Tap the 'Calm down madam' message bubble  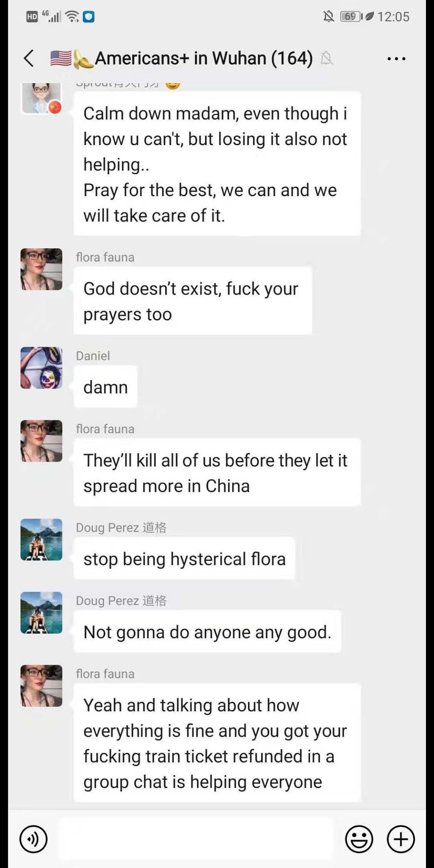217,164
